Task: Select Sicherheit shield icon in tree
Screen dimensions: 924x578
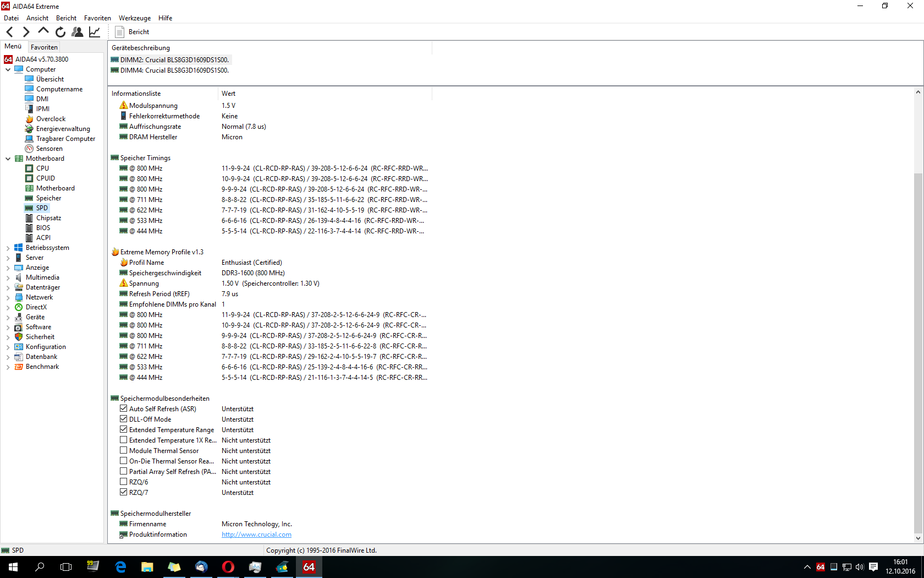Action: (19, 337)
